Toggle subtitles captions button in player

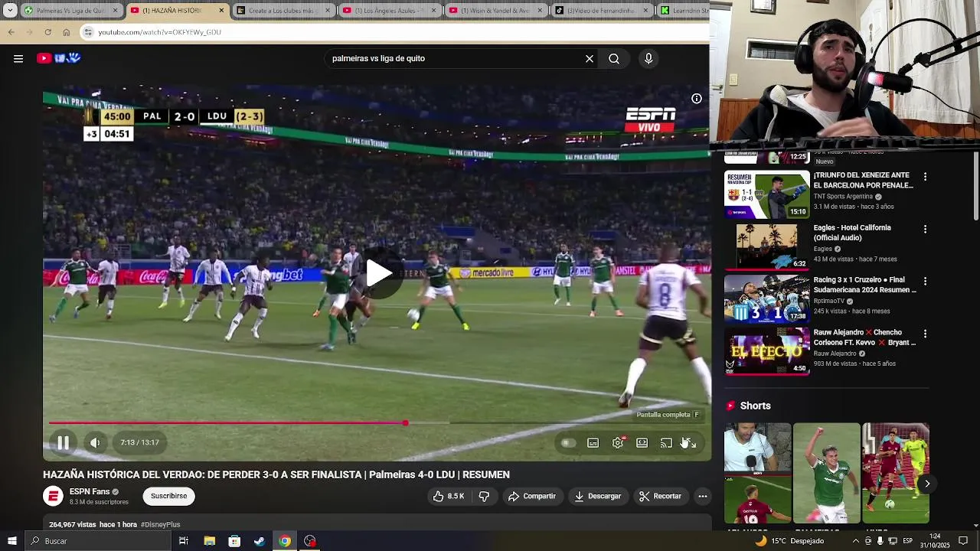point(593,442)
